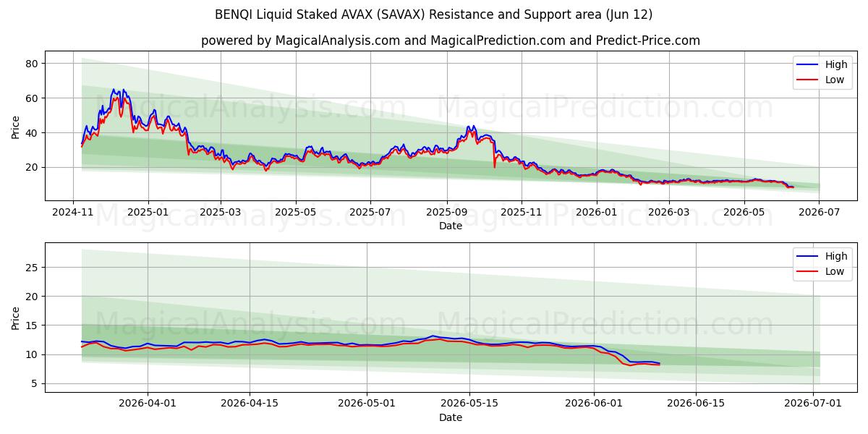Click the '2025-03' date tick label
The width and height of the screenshot is (868, 434).
[x=220, y=213]
